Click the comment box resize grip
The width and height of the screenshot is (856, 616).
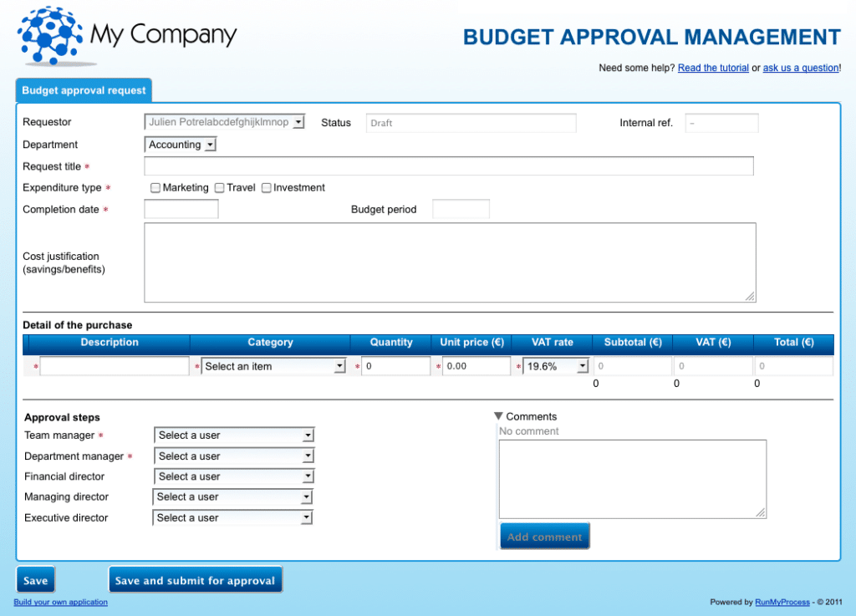761,512
